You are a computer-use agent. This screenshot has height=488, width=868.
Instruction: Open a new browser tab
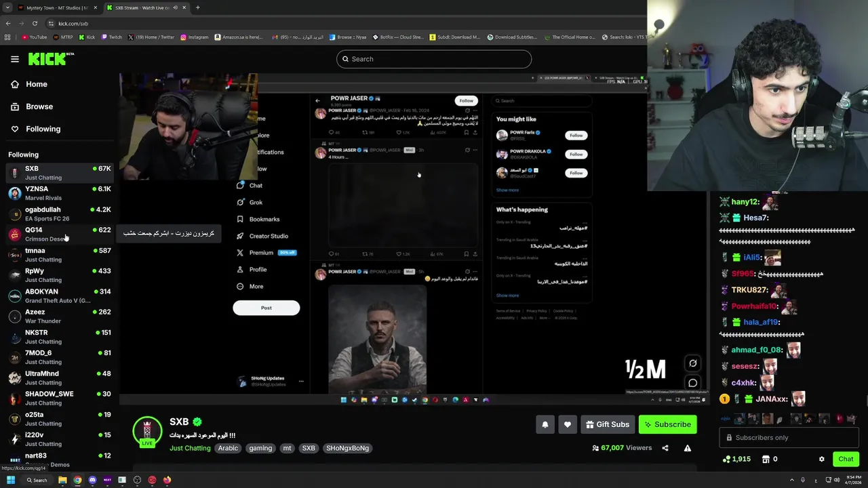(x=197, y=7)
